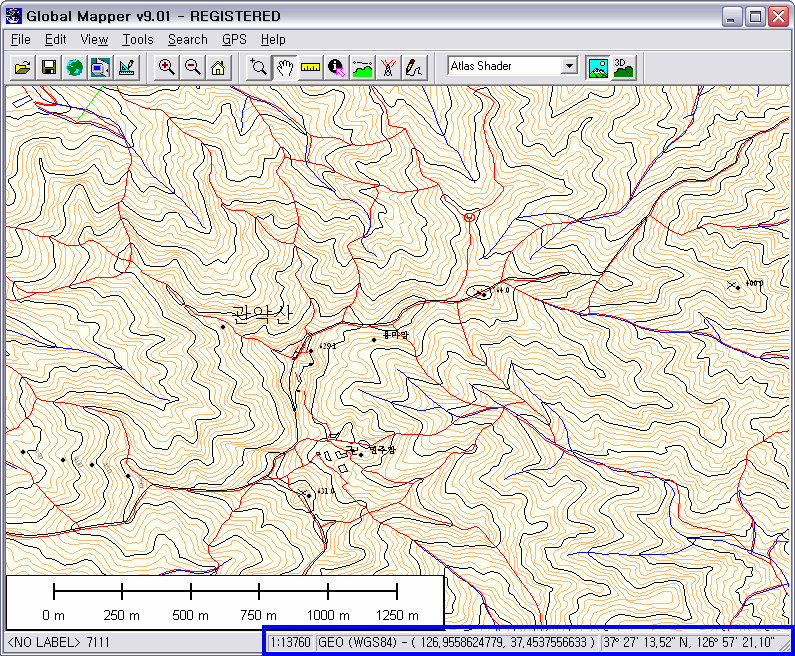Open the View menu
The height and width of the screenshot is (656, 795).
(x=94, y=40)
